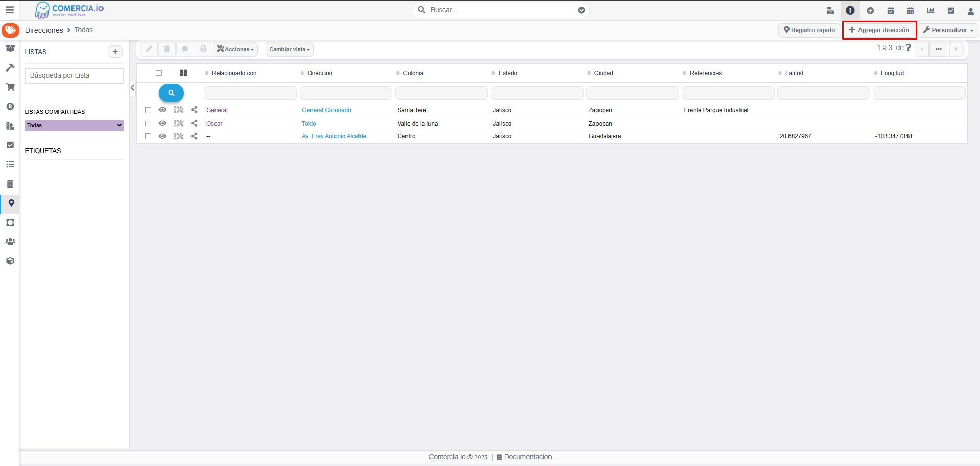
Task: Open the Todas shared lists dropdown
Action: [x=74, y=125]
